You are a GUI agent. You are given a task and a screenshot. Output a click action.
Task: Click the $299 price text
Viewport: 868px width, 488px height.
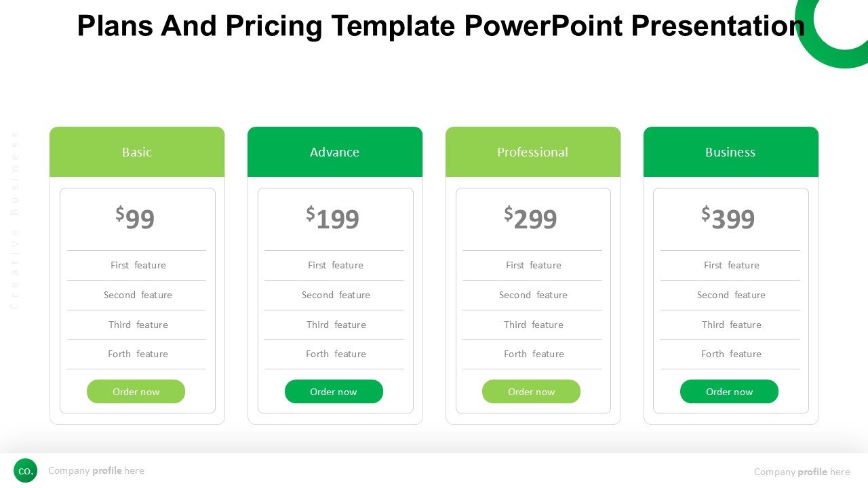(531, 218)
